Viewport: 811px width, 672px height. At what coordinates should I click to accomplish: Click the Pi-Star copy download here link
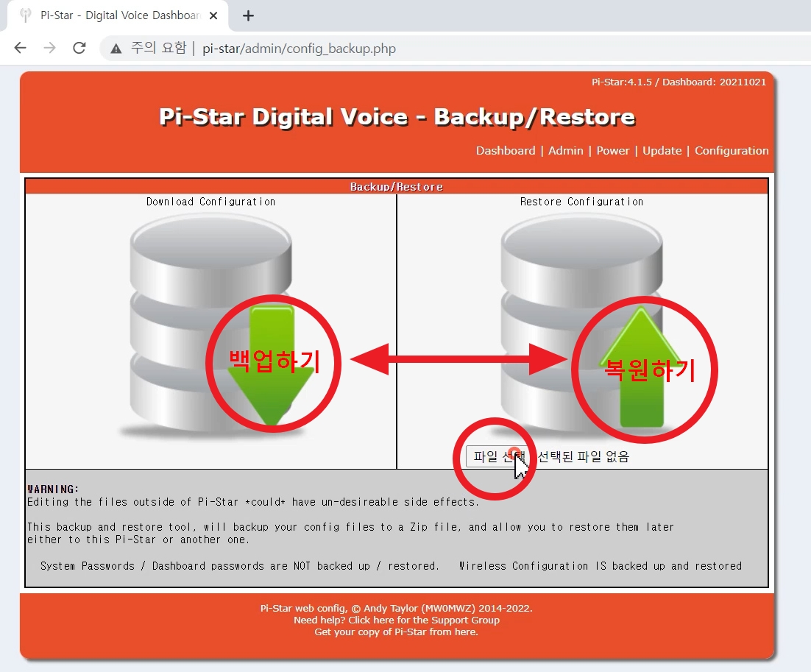[464, 631]
